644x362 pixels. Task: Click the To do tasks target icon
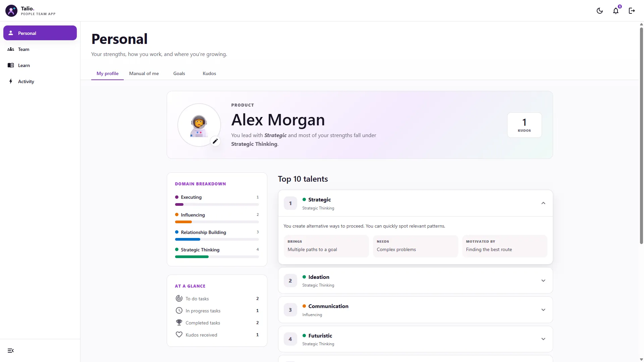(179, 298)
